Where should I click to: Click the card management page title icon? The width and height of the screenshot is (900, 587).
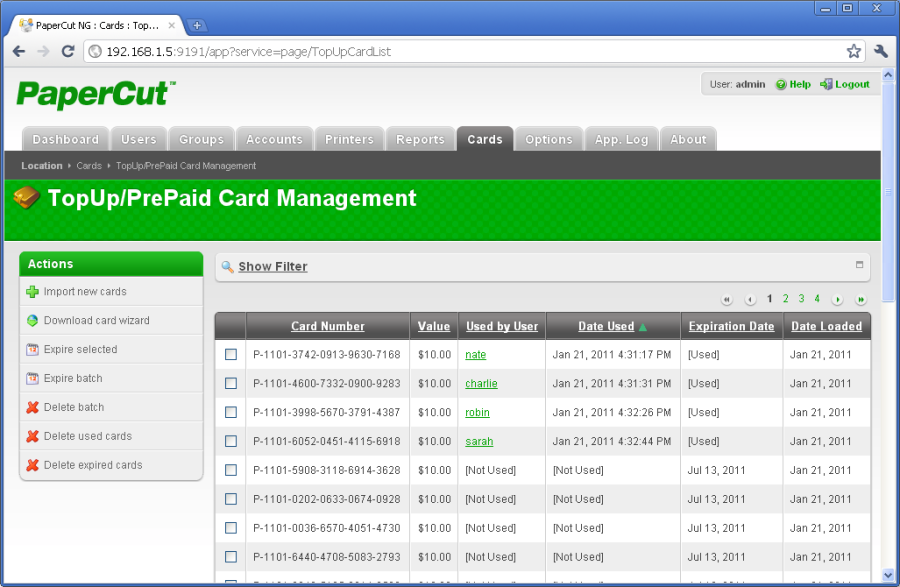coord(26,198)
